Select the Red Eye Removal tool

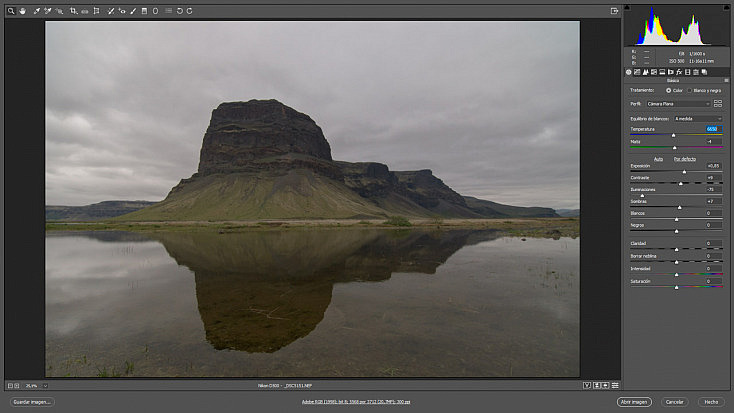[x=122, y=11]
